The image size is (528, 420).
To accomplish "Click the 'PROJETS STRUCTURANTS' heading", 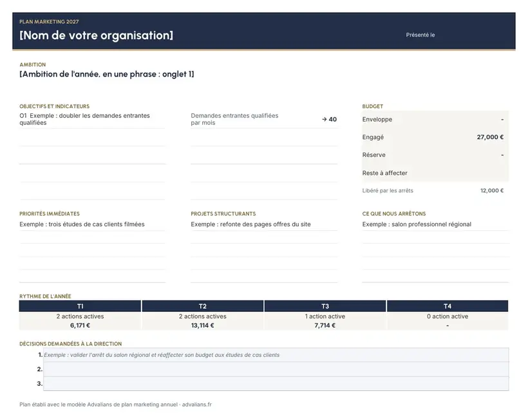I will tap(223, 214).
